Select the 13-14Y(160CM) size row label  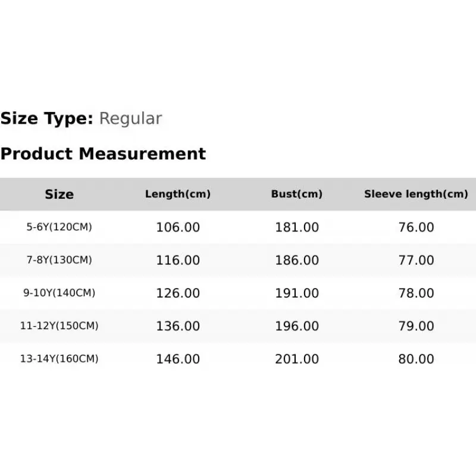click(x=59, y=359)
